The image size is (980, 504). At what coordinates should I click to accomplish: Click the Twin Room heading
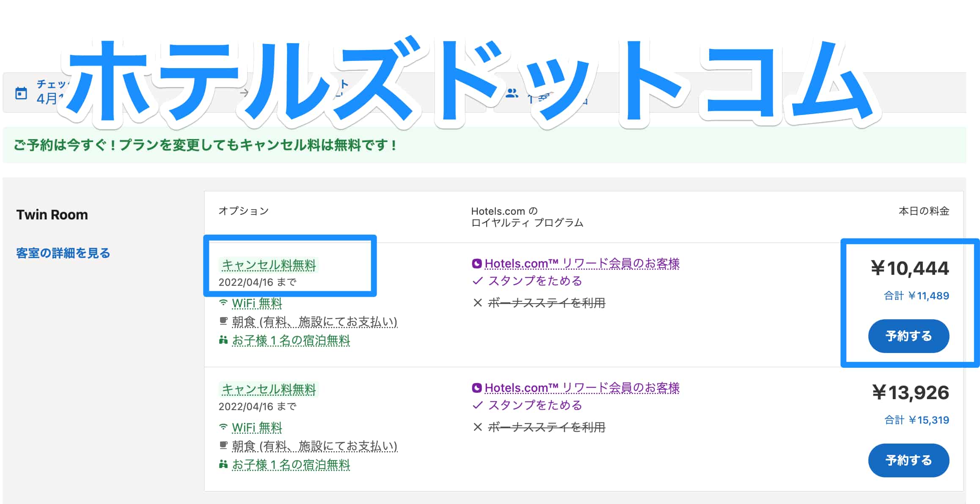pyautogui.click(x=52, y=215)
